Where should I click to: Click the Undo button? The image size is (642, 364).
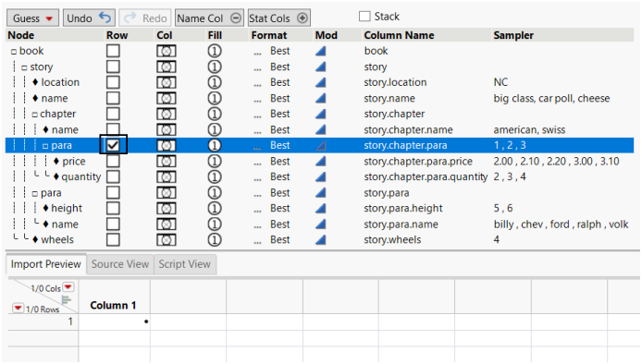pyautogui.click(x=89, y=18)
